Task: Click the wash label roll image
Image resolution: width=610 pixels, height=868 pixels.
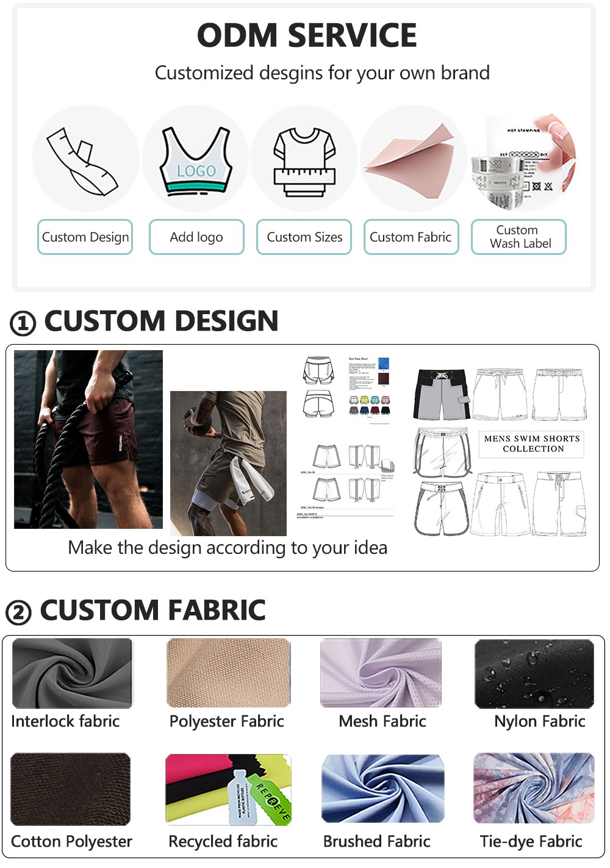Action: tap(523, 161)
